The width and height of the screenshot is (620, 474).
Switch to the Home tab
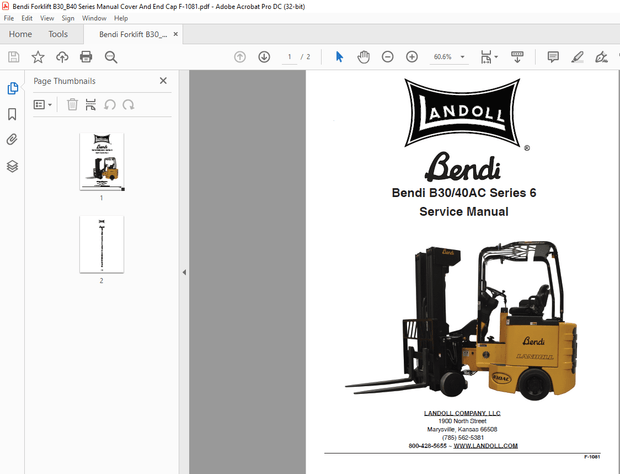click(x=20, y=34)
